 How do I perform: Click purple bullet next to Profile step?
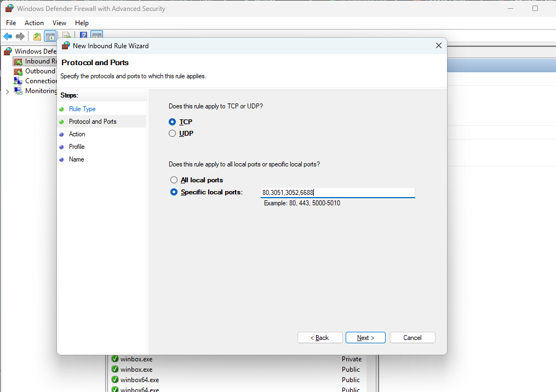(62, 147)
